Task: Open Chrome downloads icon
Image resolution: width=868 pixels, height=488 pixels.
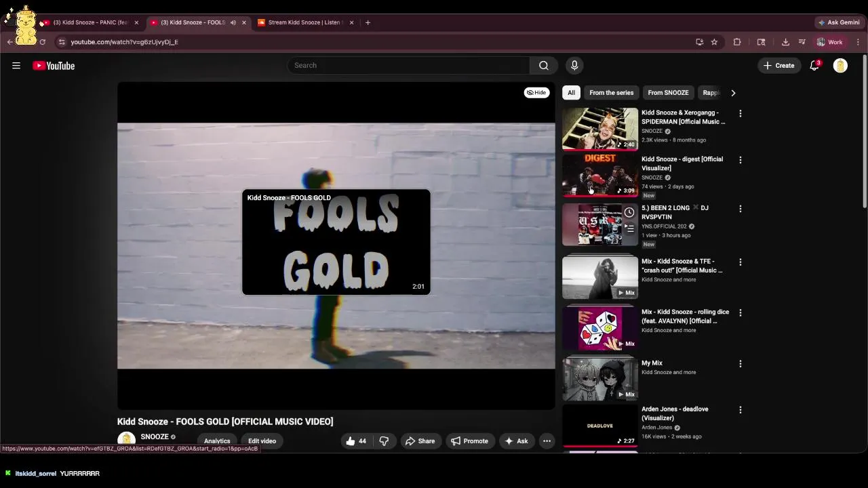Action: (x=785, y=42)
